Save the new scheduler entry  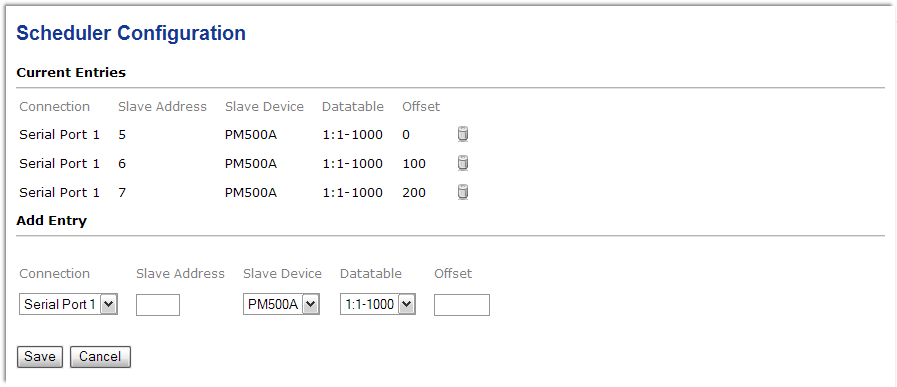click(39, 357)
